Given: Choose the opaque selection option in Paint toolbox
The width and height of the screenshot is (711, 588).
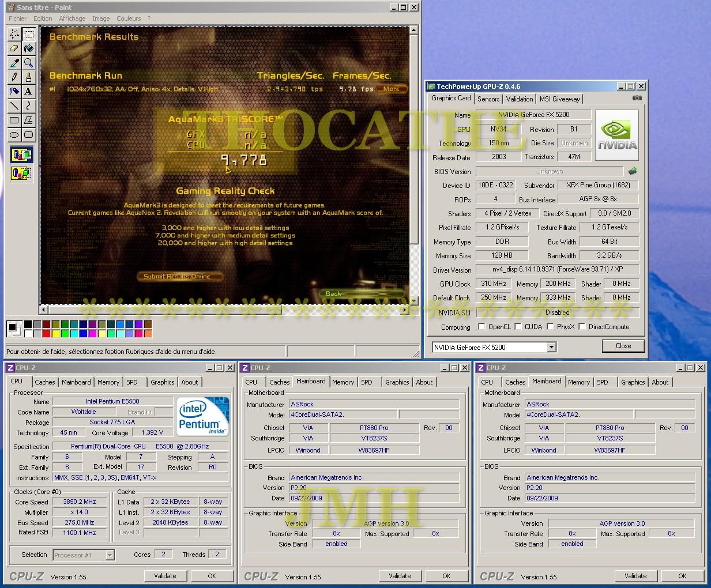Looking at the screenshot, I should coord(21,155).
